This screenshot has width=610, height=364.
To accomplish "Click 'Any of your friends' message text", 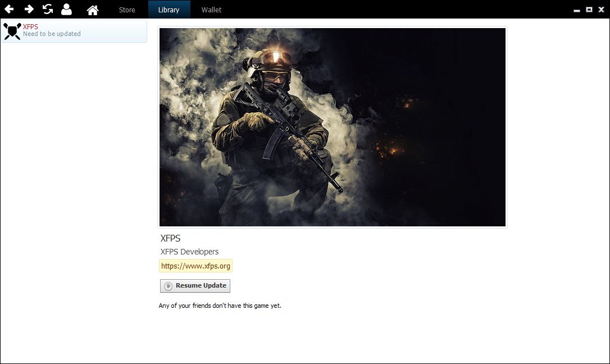I will tap(220, 306).
